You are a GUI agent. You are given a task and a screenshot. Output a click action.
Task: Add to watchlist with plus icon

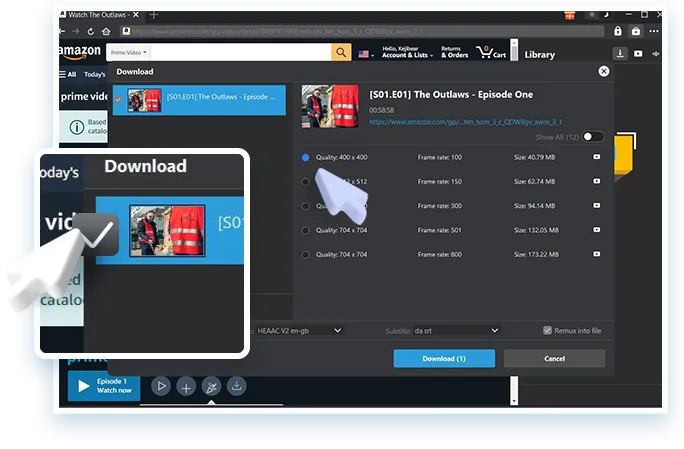click(x=186, y=387)
